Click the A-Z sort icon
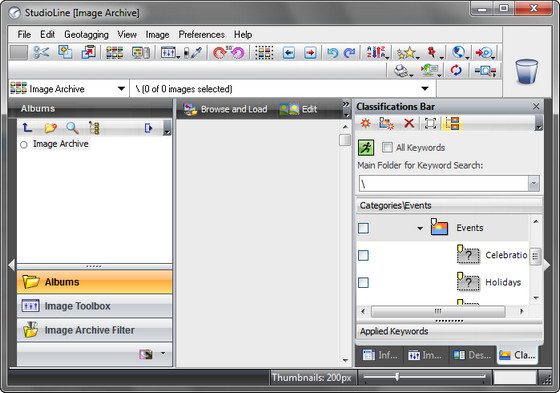Image resolution: width=560 pixels, height=393 pixels. pos(376,53)
